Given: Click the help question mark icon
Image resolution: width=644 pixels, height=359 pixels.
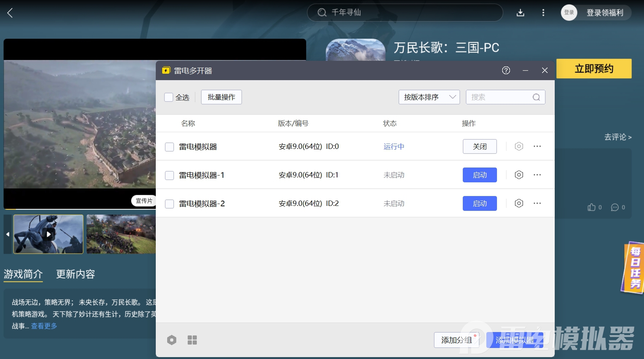Looking at the screenshot, I should click(506, 70).
